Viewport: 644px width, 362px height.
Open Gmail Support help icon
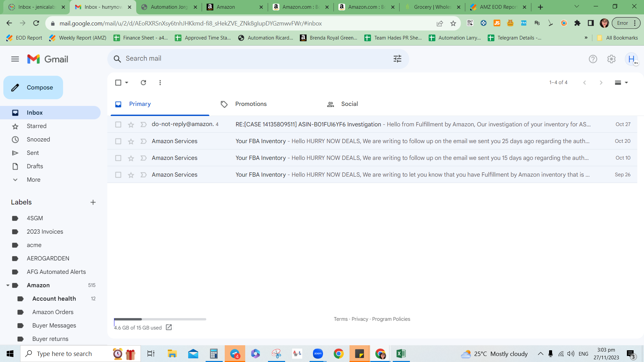pyautogui.click(x=593, y=59)
